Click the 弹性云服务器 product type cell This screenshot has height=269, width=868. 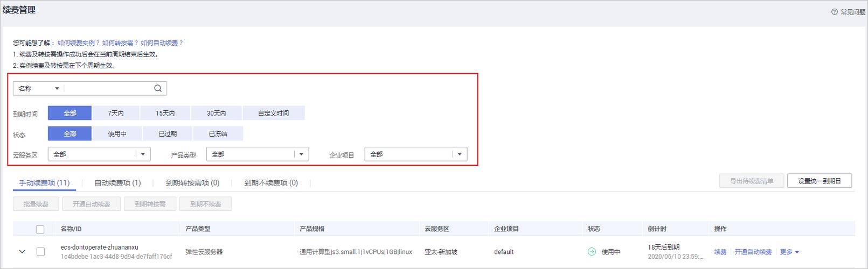click(204, 252)
